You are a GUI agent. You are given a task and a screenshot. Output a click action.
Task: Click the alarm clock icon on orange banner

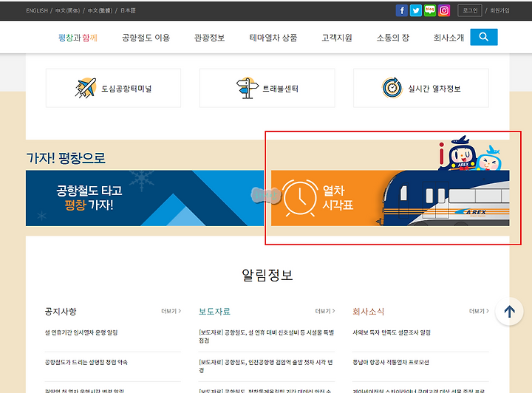coord(300,198)
